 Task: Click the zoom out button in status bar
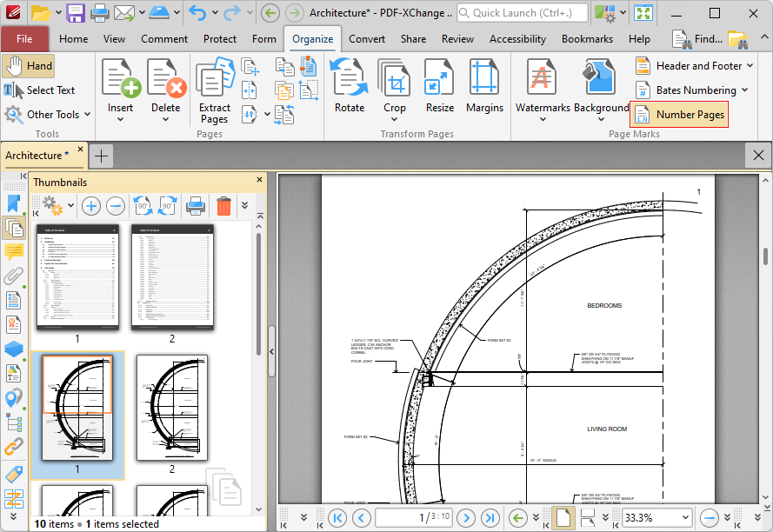pos(710,518)
